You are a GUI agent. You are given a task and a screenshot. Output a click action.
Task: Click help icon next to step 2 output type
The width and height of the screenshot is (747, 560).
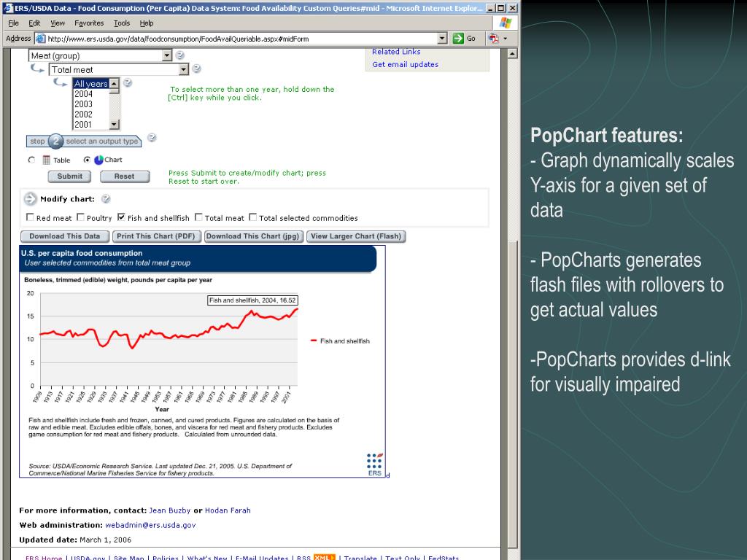pyautogui.click(x=152, y=138)
